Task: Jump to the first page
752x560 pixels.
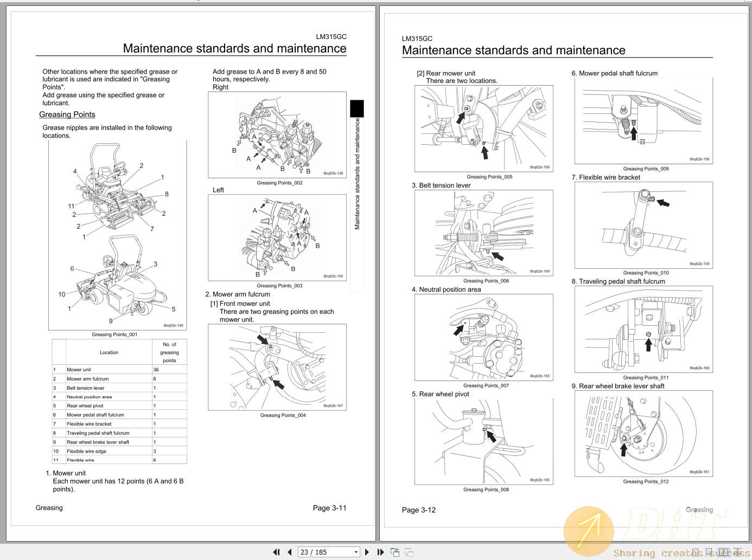Action: [x=276, y=552]
